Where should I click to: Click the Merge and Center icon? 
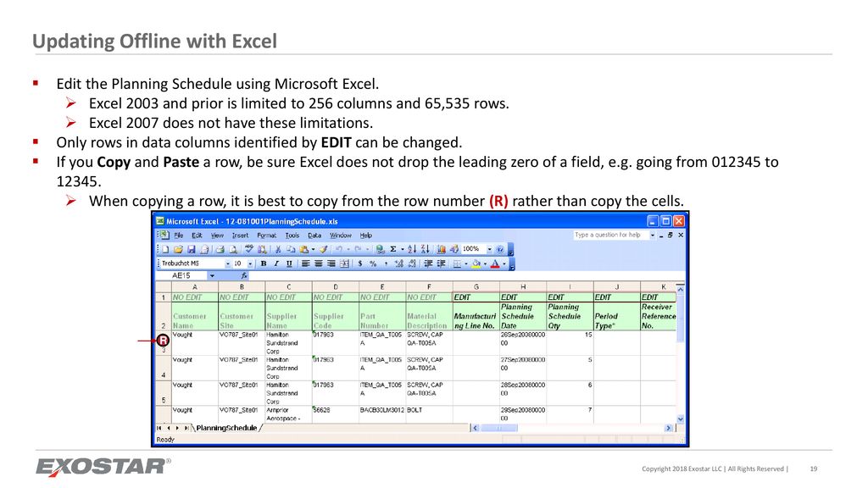pos(344,264)
